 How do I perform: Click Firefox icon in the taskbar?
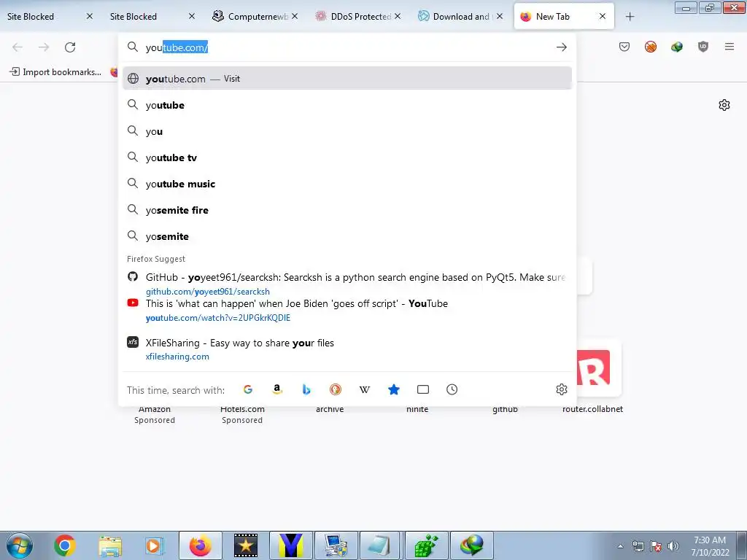(201, 545)
